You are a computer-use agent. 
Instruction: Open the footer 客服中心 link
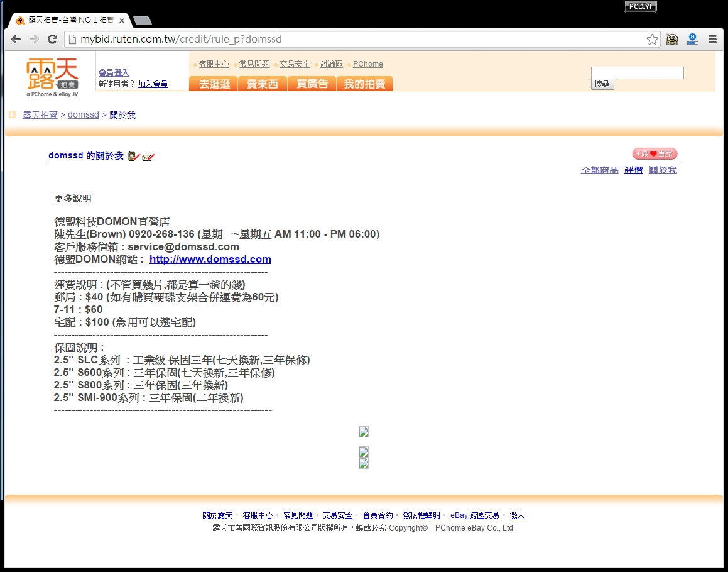[x=258, y=515]
